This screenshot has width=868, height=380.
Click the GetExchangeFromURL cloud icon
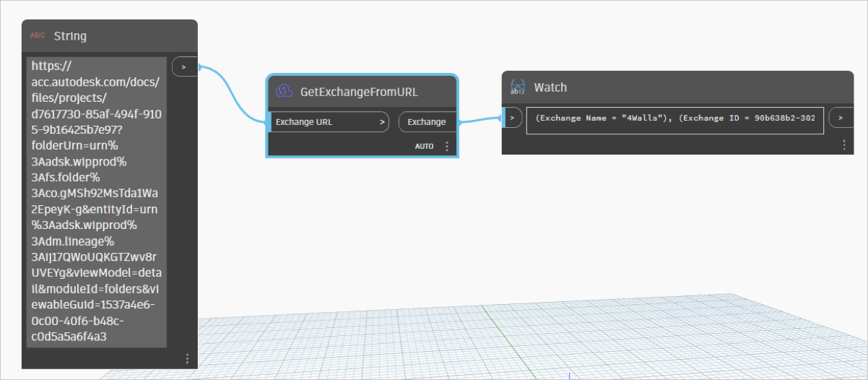[284, 92]
